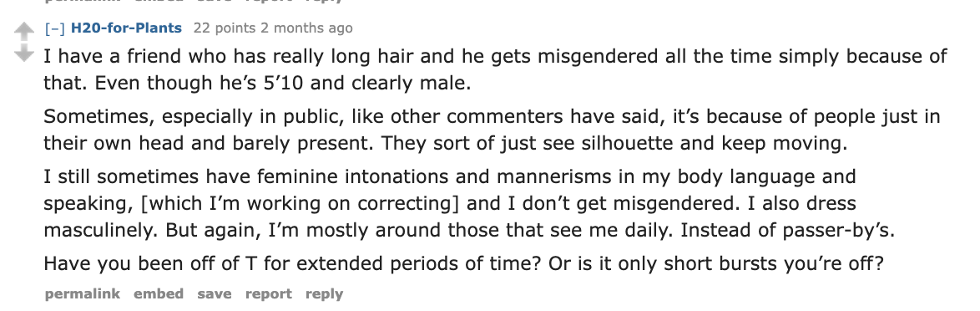Open the permalink below the H20-for-Plants comment
The width and height of the screenshot is (980, 311).
(83, 293)
